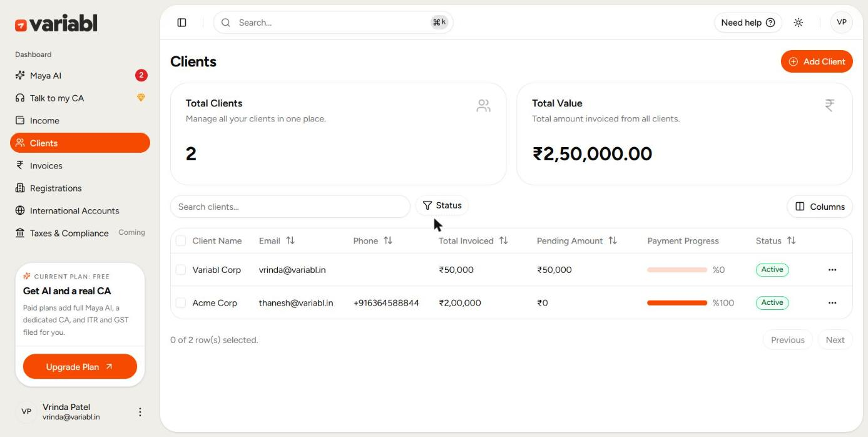
Task: Click the ₹2,00,000 invoiced cell
Action: [x=460, y=302]
